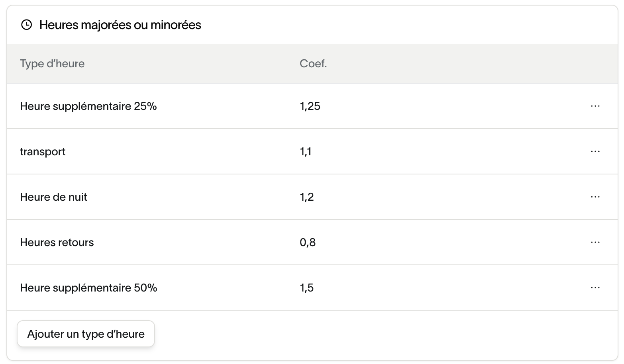Open the ellipsis menu for Heure supplémentaire 50%
The width and height of the screenshot is (624, 364).
tap(595, 288)
